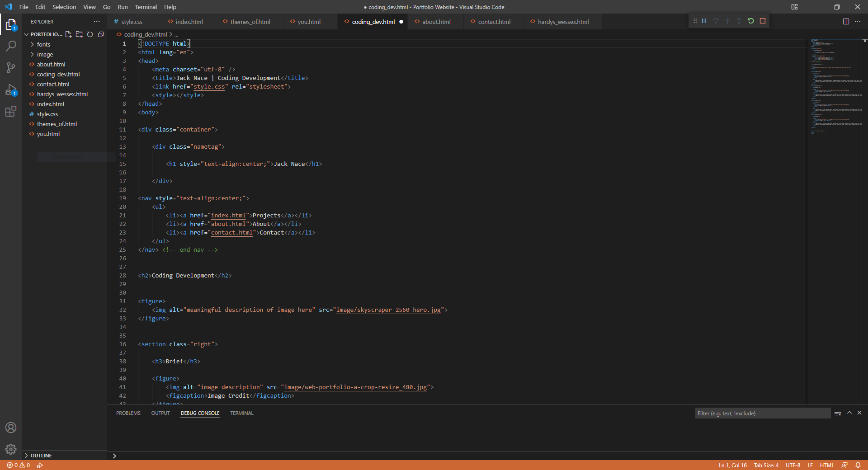Click Ln 1, Col 16 cursor position
Screen dimensions: 868x470
[732, 465]
